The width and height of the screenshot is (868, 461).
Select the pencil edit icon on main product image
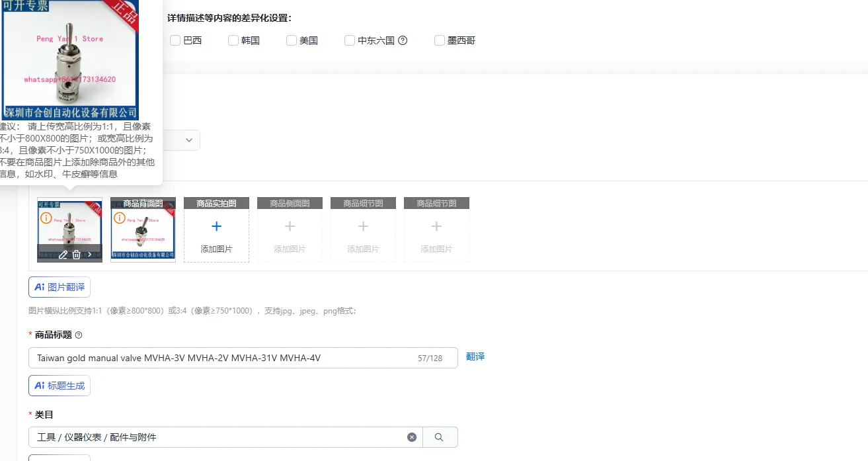(x=63, y=253)
